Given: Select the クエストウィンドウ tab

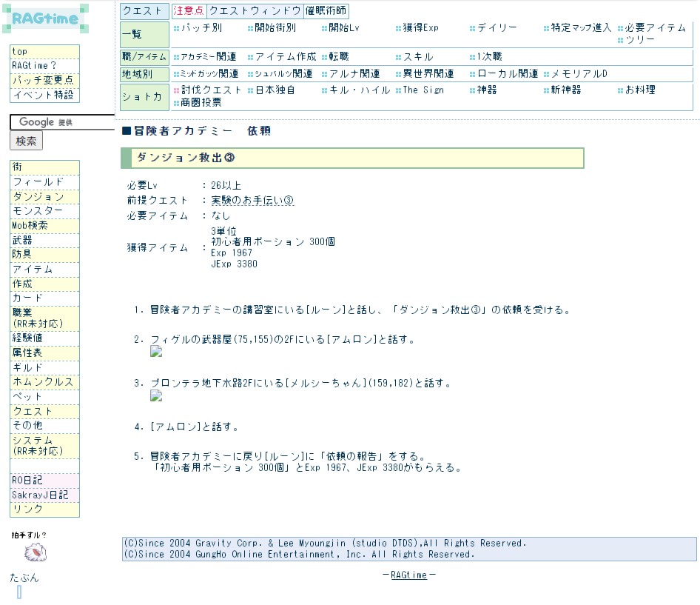Looking at the screenshot, I should pos(255,11).
